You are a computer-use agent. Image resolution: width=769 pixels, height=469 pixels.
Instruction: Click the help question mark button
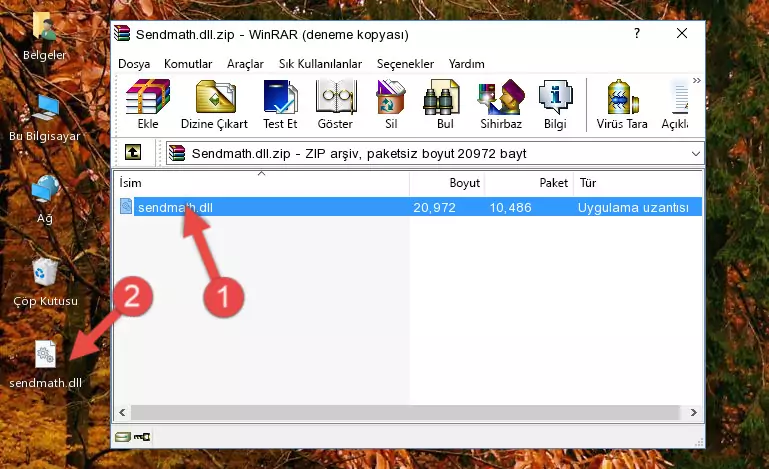click(x=637, y=33)
